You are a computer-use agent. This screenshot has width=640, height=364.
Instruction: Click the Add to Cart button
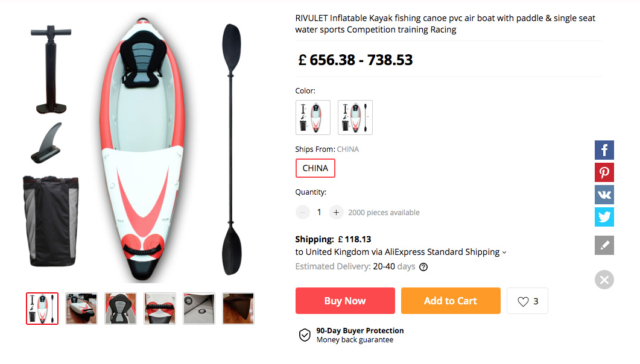tap(451, 301)
